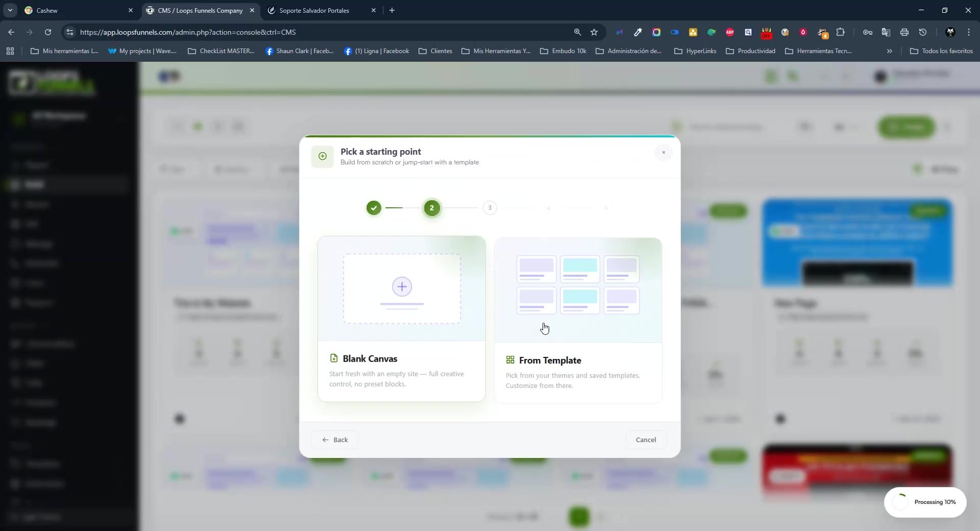980x531 pixels.
Task: Open the Mis herramientas L... bookmark folder
Action: coord(65,51)
